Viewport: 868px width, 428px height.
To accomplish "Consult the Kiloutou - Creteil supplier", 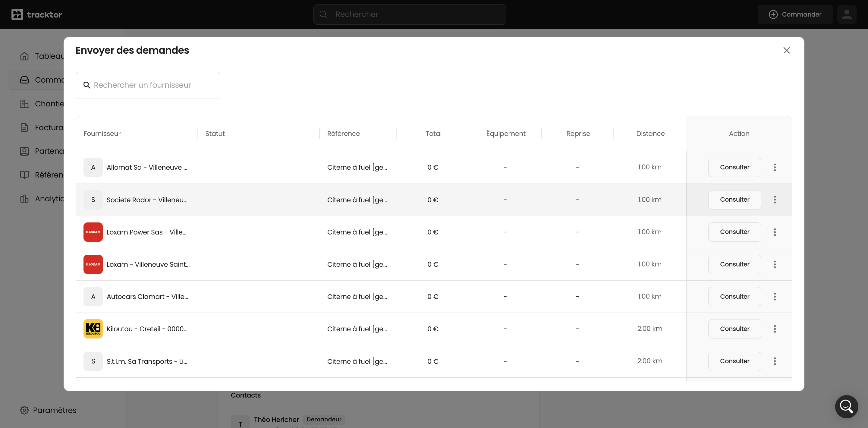I will coord(734,329).
